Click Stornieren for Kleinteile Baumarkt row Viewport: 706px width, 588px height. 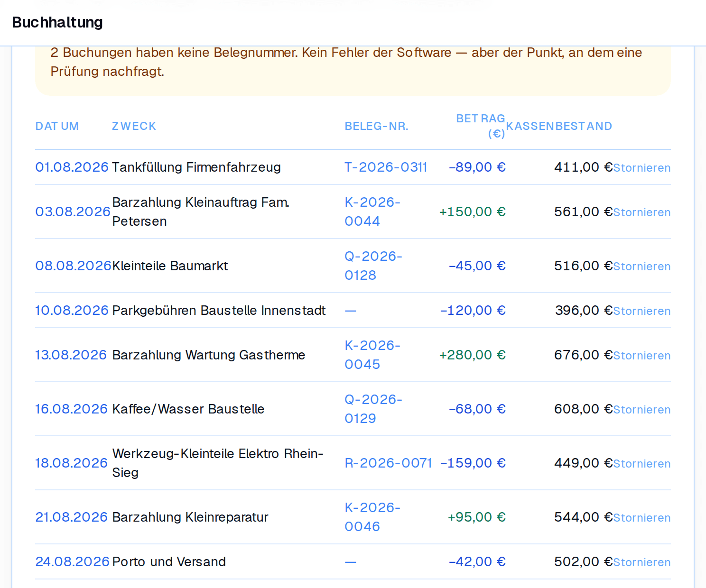tap(641, 266)
